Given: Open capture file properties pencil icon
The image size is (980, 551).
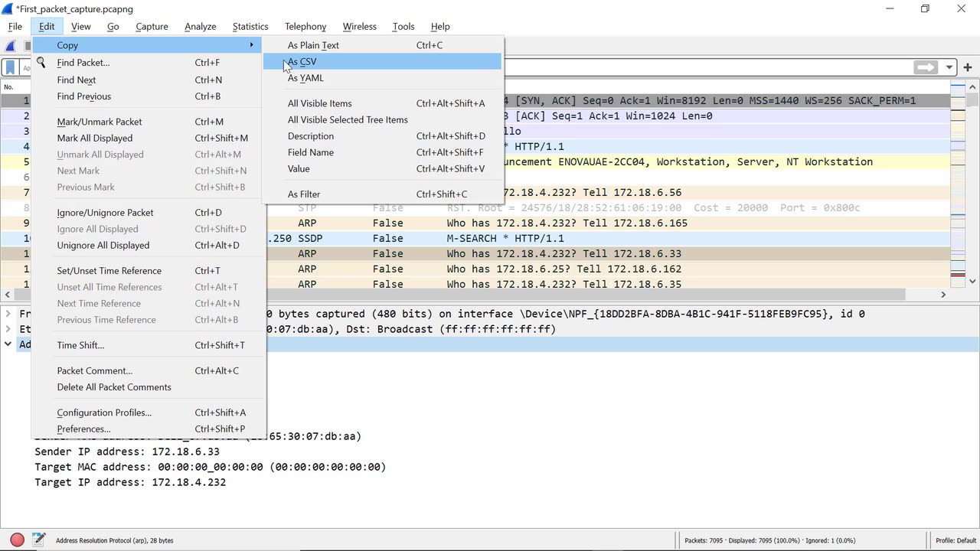Looking at the screenshot, I should pyautogui.click(x=38, y=540).
